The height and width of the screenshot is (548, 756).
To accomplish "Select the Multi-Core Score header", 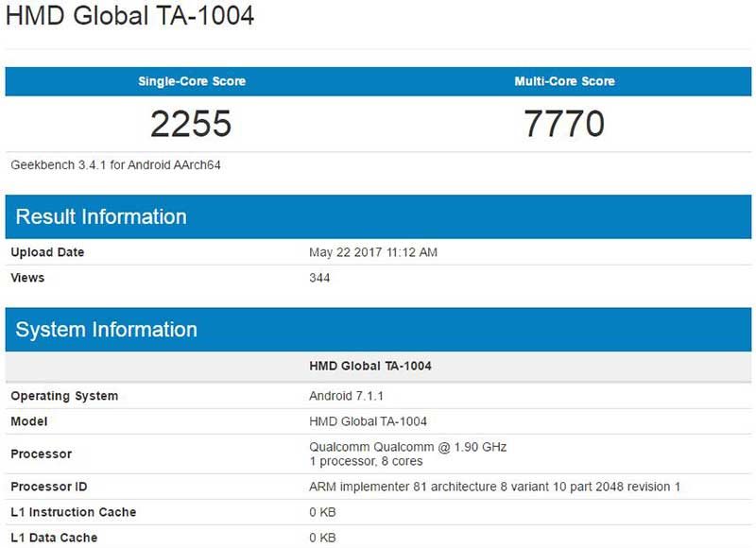I will click(564, 81).
